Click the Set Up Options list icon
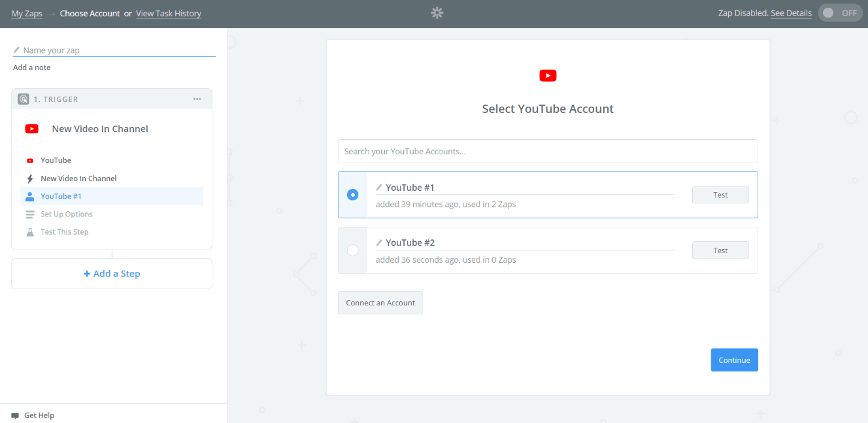This screenshot has width=868, height=423. (30, 214)
